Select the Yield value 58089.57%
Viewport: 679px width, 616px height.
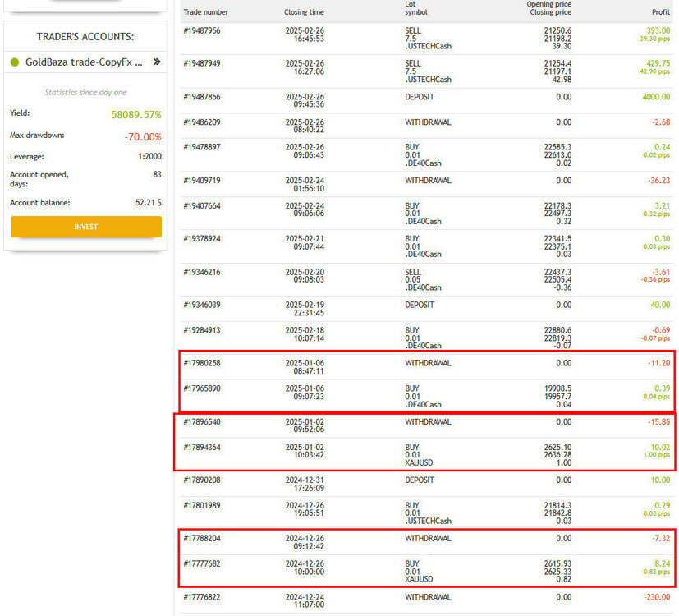pyautogui.click(x=136, y=114)
